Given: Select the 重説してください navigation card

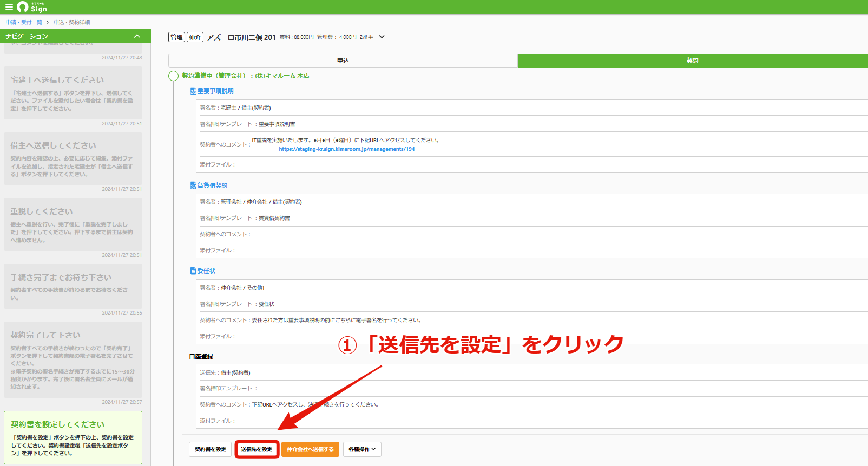Looking at the screenshot, I should click(73, 224).
